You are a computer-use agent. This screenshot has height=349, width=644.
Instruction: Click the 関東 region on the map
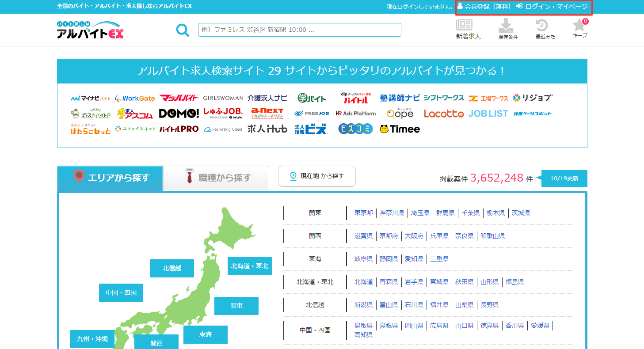236,305
